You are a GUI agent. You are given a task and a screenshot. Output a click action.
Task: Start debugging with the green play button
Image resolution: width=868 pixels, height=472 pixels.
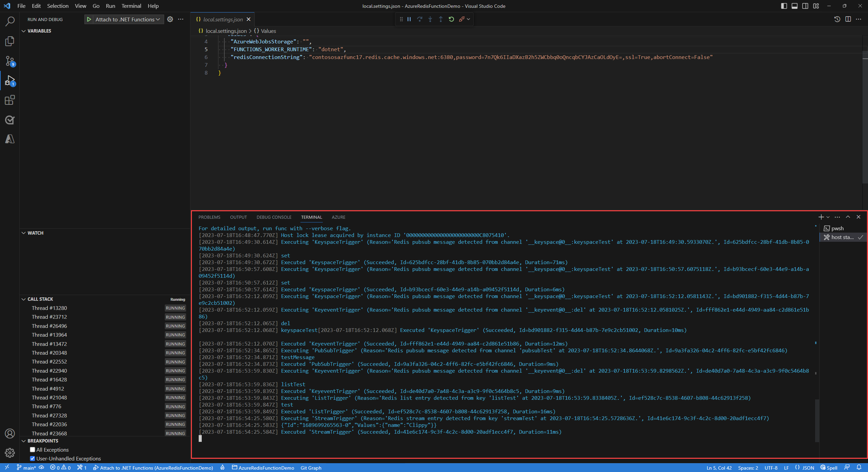tap(89, 19)
